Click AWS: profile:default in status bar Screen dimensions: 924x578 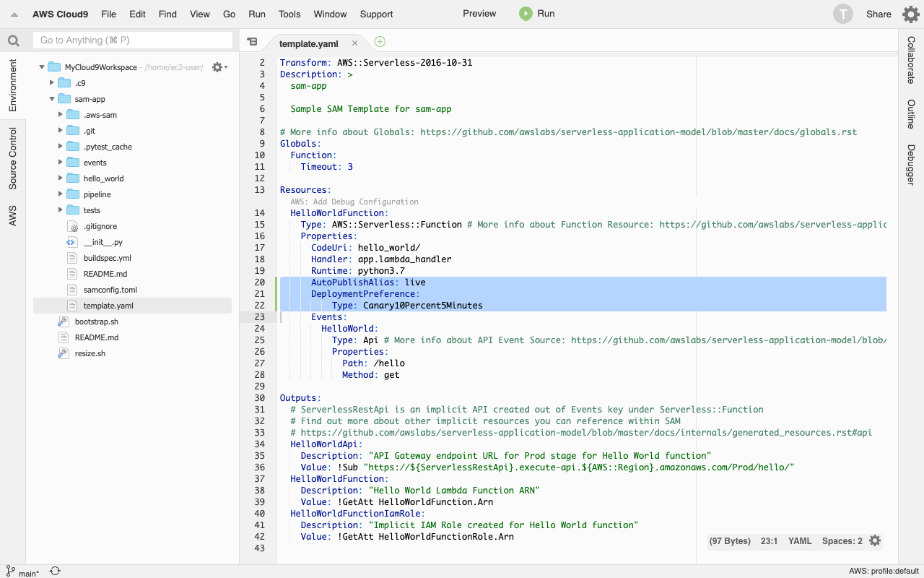pos(884,571)
